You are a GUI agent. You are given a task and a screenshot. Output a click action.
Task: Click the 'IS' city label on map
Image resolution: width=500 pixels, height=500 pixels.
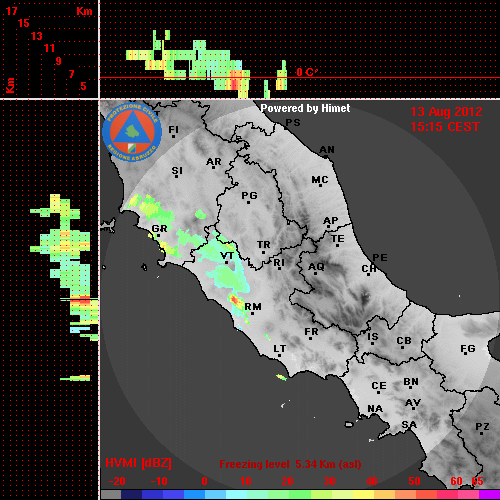pos(373,337)
